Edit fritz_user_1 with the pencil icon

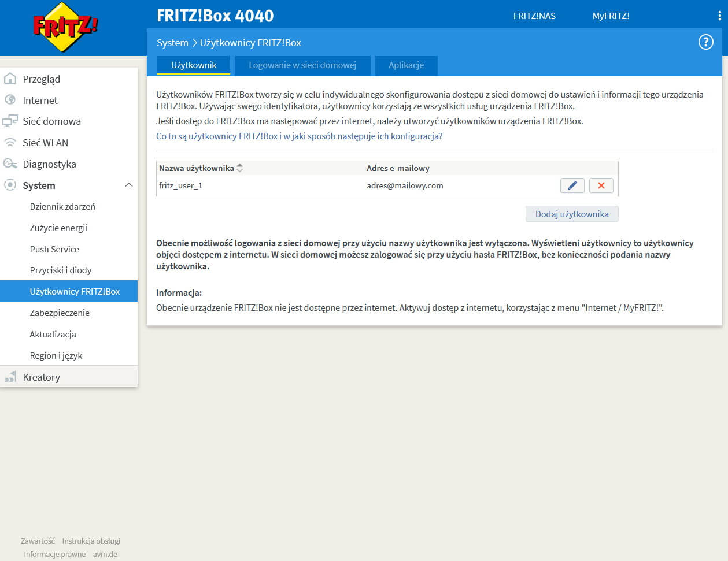(572, 185)
